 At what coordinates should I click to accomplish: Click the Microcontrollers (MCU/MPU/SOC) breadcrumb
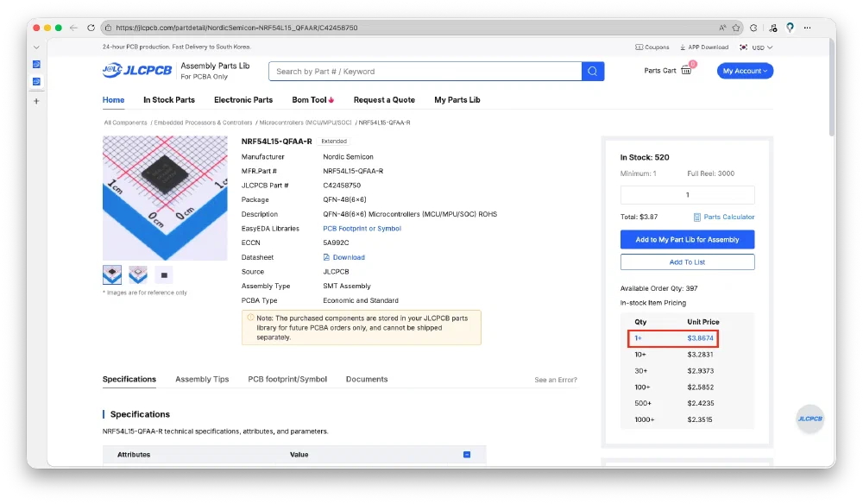pos(305,123)
